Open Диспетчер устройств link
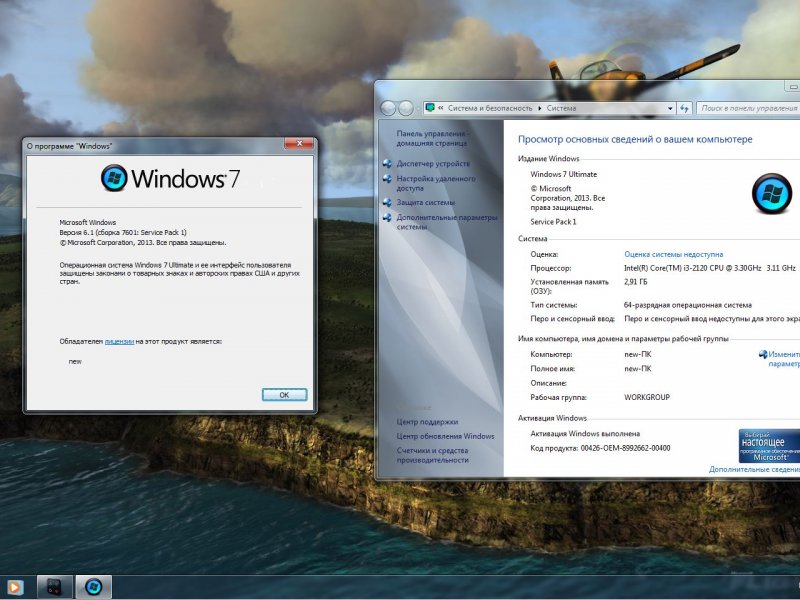The image size is (800, 600). coord(433,164)
